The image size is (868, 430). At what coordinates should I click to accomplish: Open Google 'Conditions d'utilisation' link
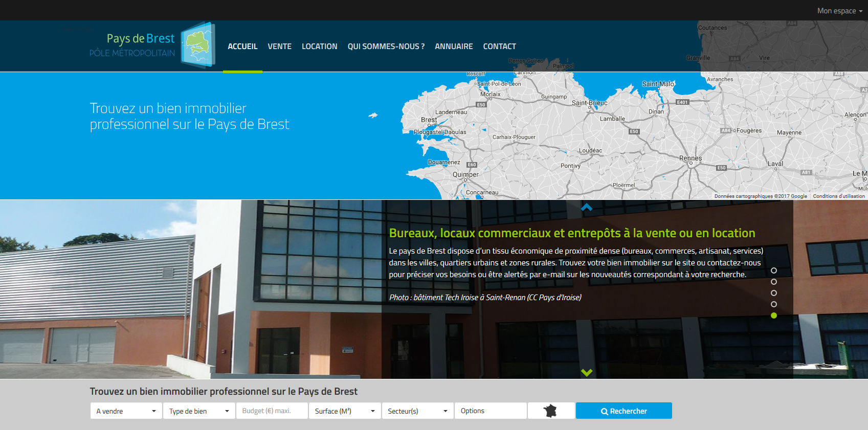pyautogui.click(x=838, y=196)
